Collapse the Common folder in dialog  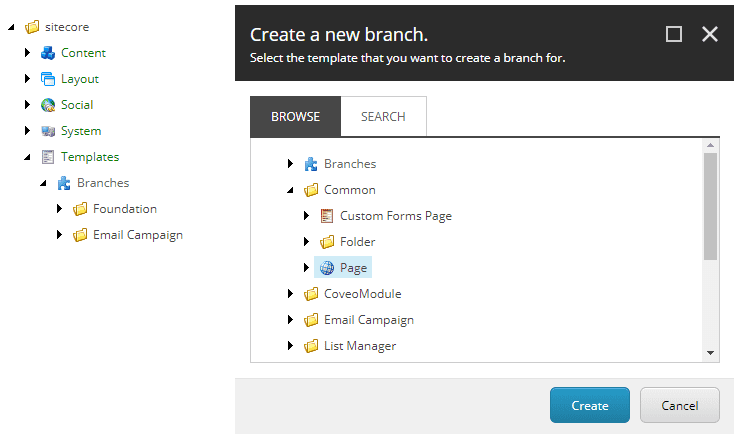(290, 190)
